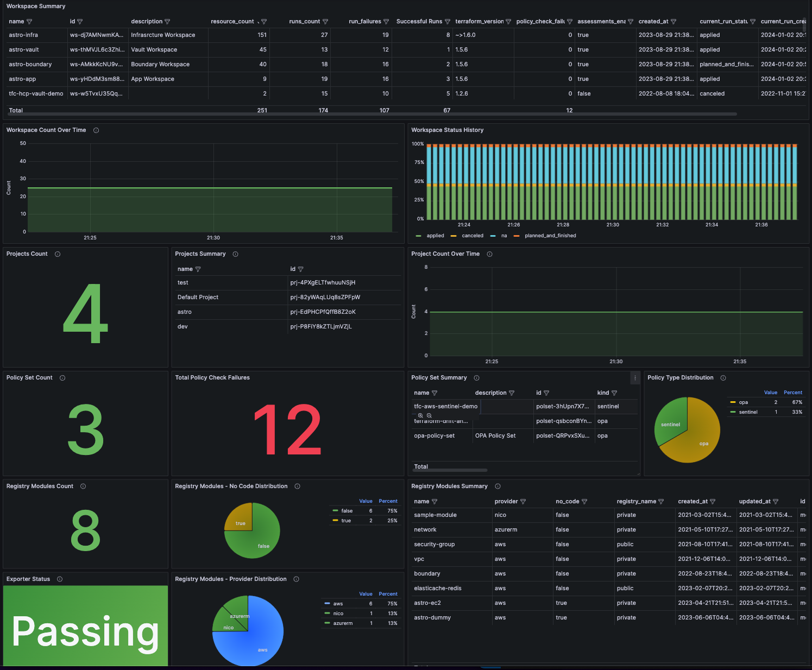Show info for Project Count Over Time panel
The width and height of the screenshot is (812, 670).
click(490, 254)
